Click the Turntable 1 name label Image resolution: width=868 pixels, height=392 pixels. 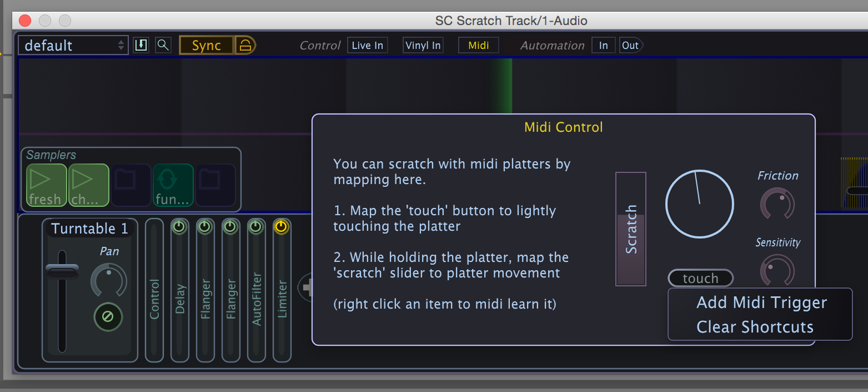pyautogui.click(x=90, y=229)
